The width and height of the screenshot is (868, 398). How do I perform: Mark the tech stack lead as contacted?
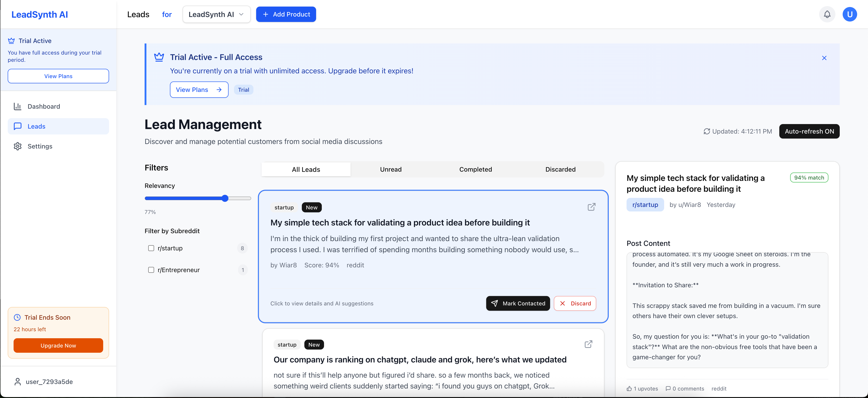[518, 303]
